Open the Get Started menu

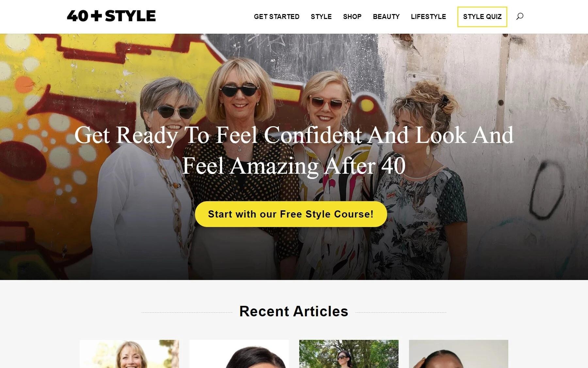[276, 17]
